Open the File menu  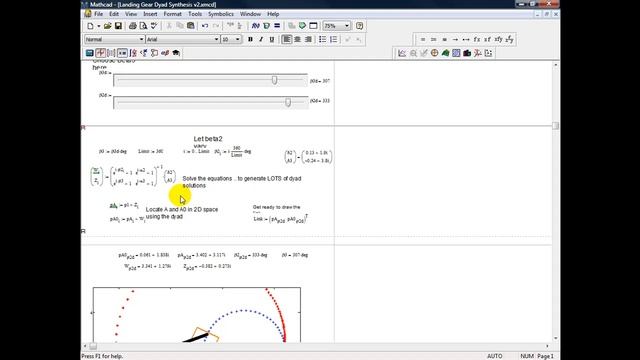tap(98, 14)
